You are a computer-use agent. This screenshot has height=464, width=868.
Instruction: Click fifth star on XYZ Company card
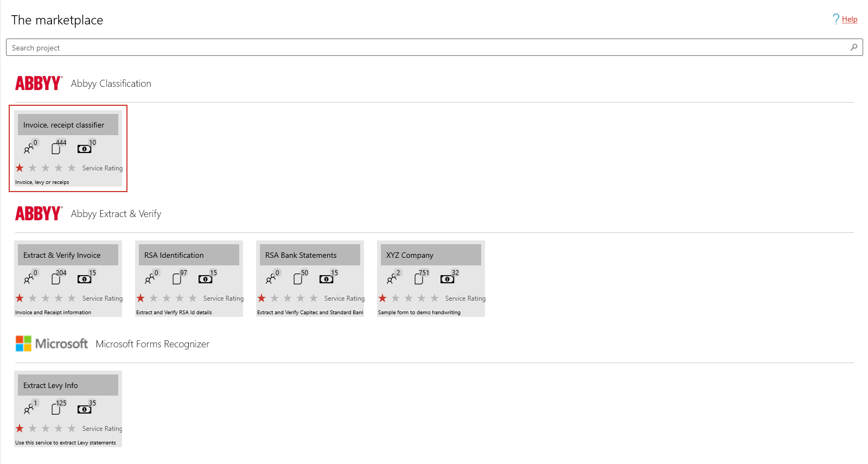coord(435,298)
